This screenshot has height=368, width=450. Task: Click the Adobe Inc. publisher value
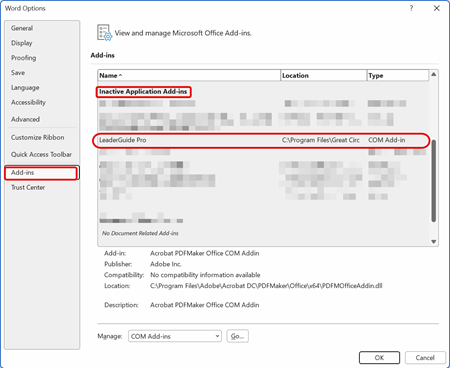[166, 264]
